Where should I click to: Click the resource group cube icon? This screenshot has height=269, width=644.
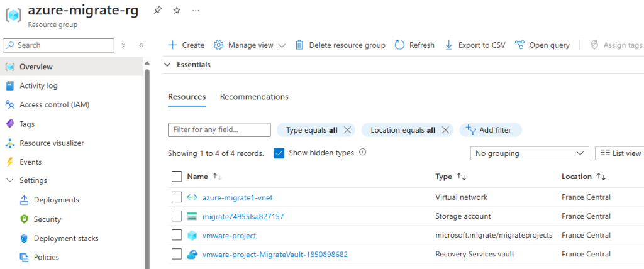tap(14, 15)
